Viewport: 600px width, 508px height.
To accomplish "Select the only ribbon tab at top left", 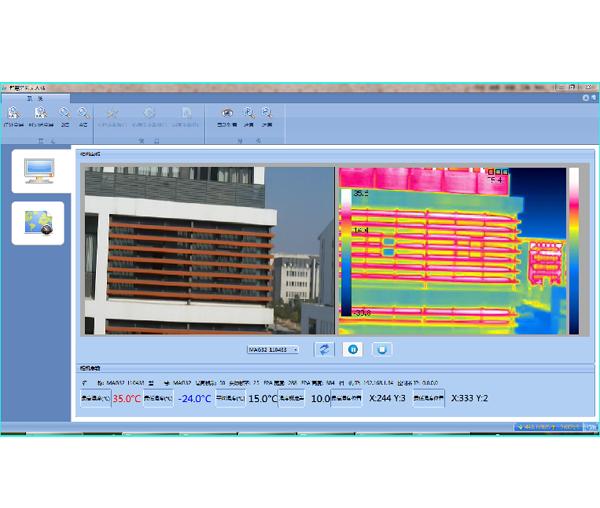I will click(36, 98).
